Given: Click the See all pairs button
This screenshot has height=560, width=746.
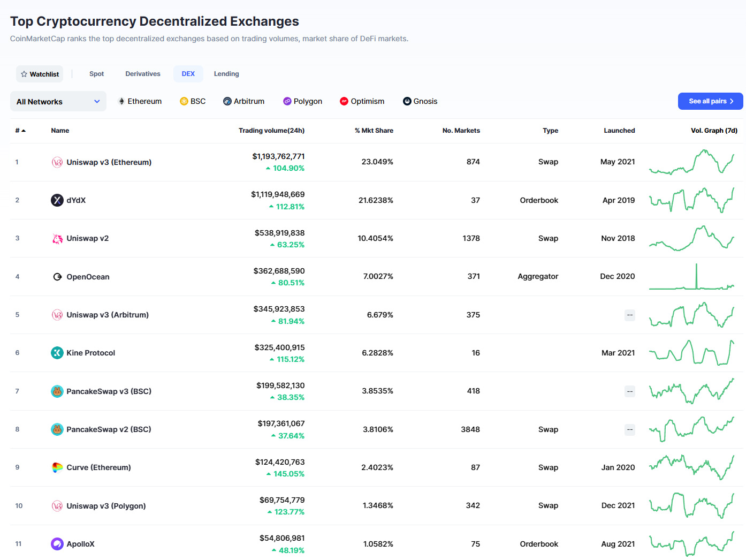Looking at the screenshot, I should tap(710, 101).
